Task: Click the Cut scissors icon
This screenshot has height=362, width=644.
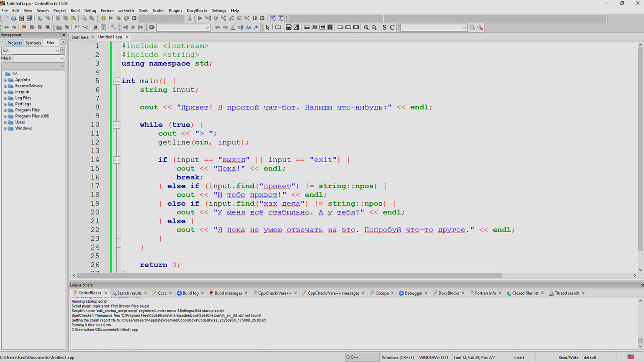Action: click(58, 18)
